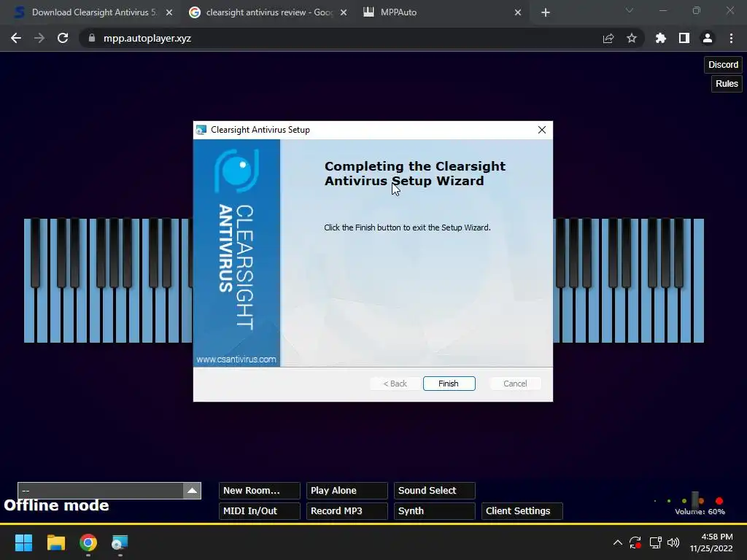This screenshot has width=747, height=560.
Task: Click the Clearsight setup title bar icon
Action: tap(201, 130)
